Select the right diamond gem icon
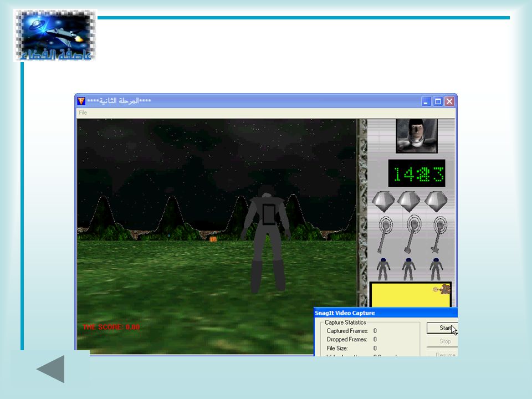 (x=436, y=201)
